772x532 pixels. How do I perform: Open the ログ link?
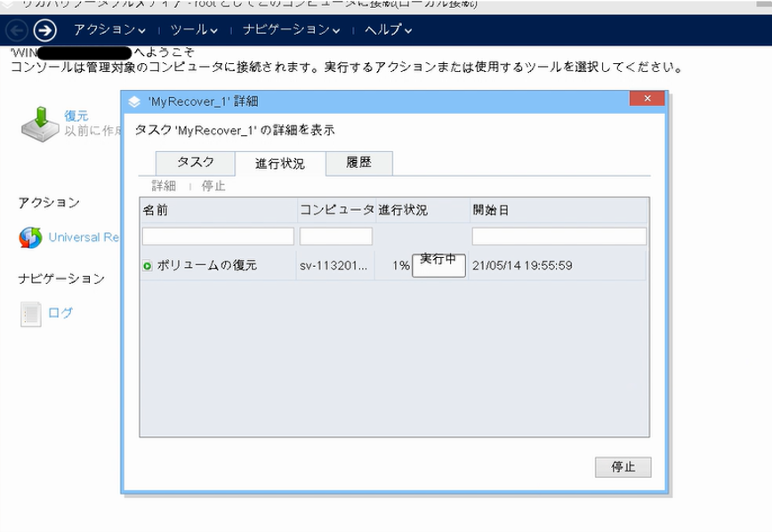(60, 313)
